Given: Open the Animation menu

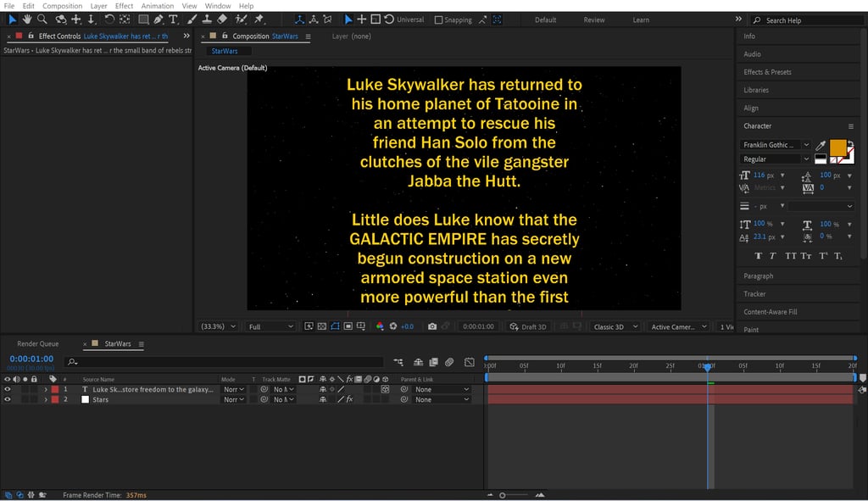Looking at the screenshot, I should pyautogui.click(x=157, y=6).
